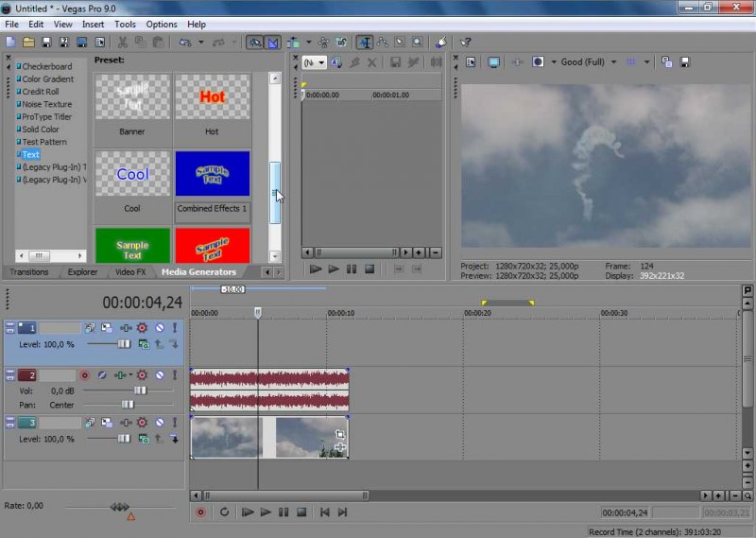
Task: Select Solid Color in the generator list
Action: 41,130
